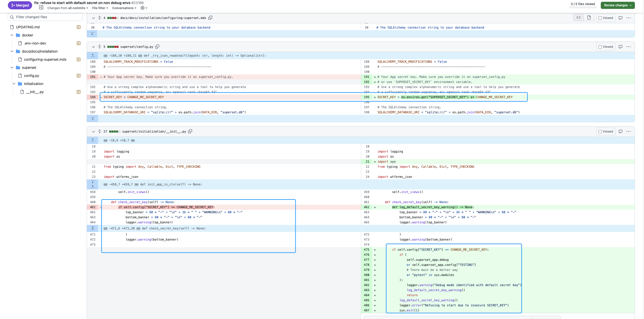This screenshot has width=644, height=319.
Task: Expand all lines of superset/config.py
Action: pos(100,47)
